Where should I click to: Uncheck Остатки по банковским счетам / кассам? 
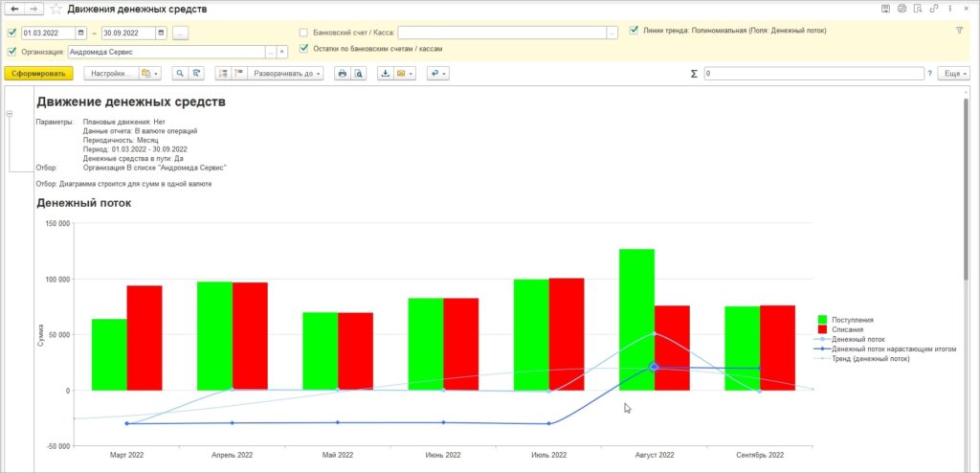(x=303, y=49)
